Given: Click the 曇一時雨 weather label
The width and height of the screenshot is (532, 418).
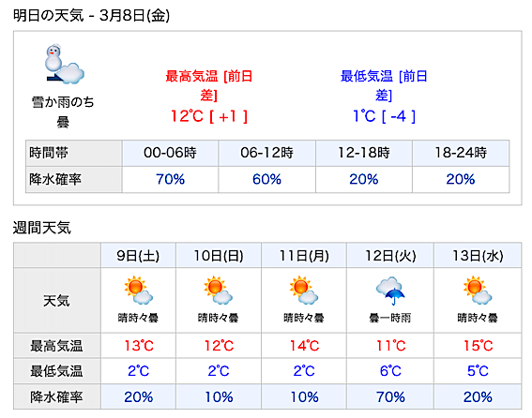Looking at the screenshot, I should 390,318.
